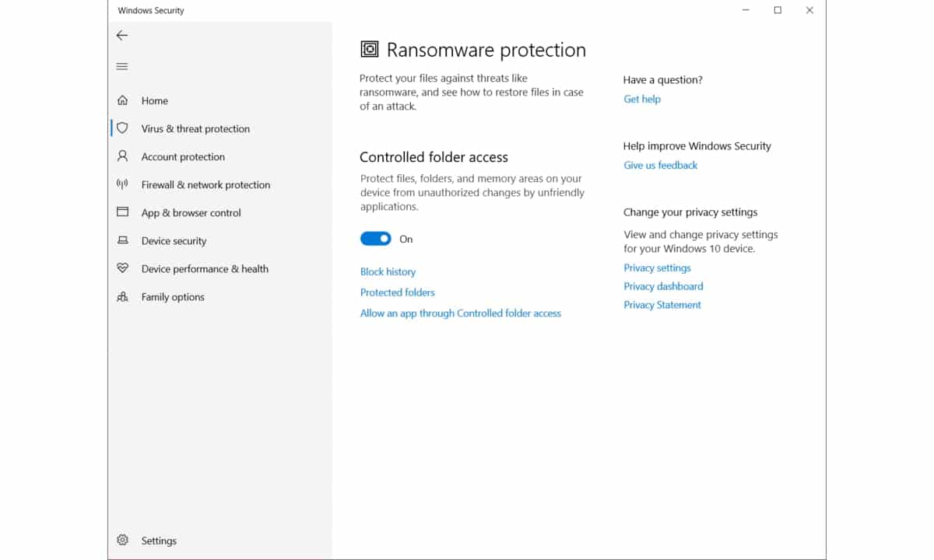Screen dimensions: 934x560
Task: Open the Block history link
Action: [388, 271]
